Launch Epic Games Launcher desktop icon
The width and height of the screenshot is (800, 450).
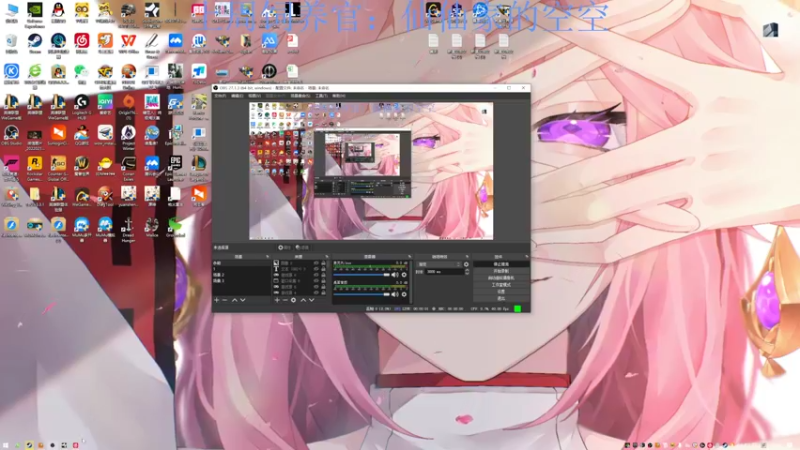pos(176,167)
